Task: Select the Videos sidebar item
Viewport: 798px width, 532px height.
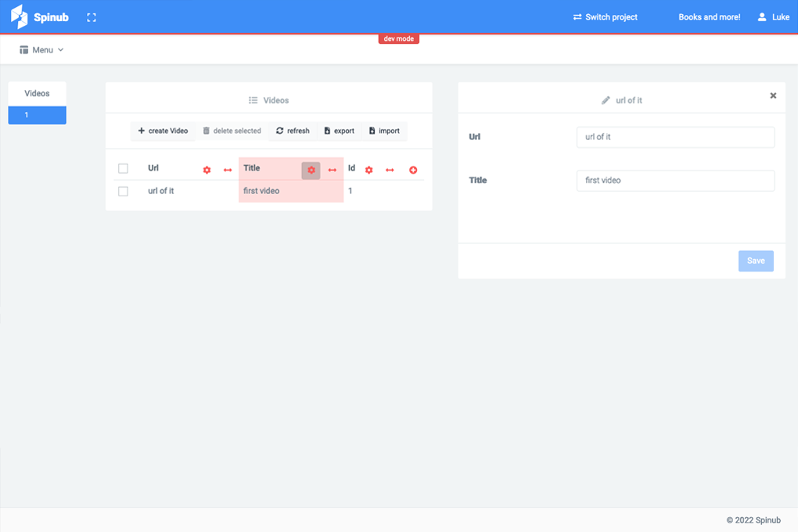Action: 37,93
